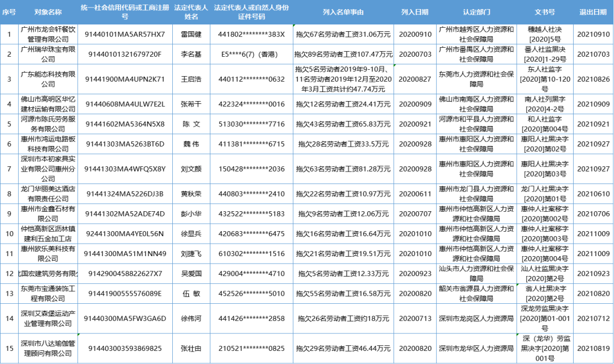Select cell 拖欠26名劳动者工资约18万元
The width and height of the screenshot is (614, 364).
tap(343, 319)
